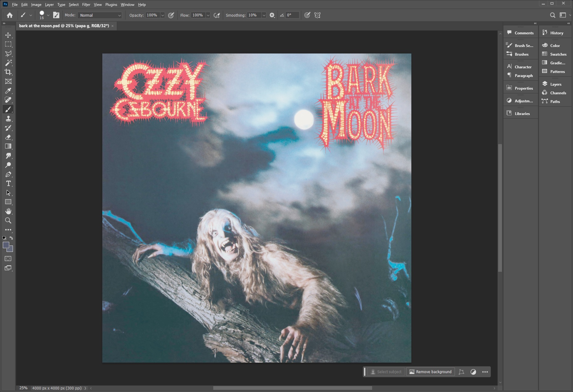This screenshot has height=392, width=573.
Task: Select the Horizontal Type tool
Action: [x=8, y=183]
